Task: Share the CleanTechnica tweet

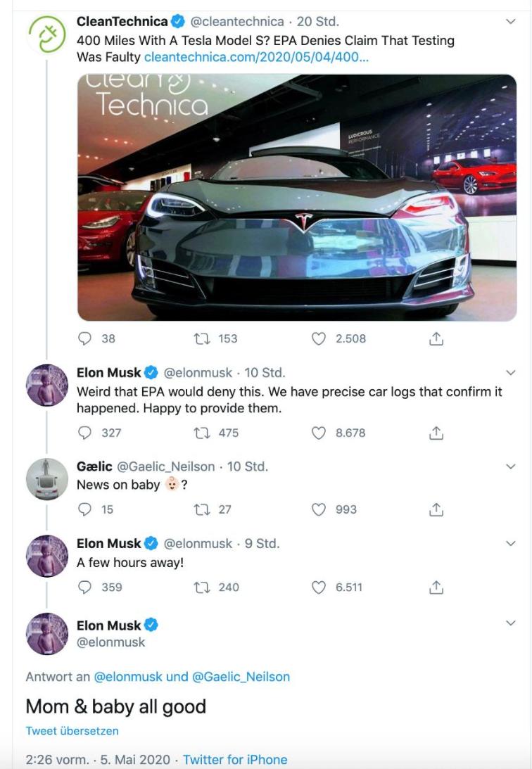Action: click(436, 338)
